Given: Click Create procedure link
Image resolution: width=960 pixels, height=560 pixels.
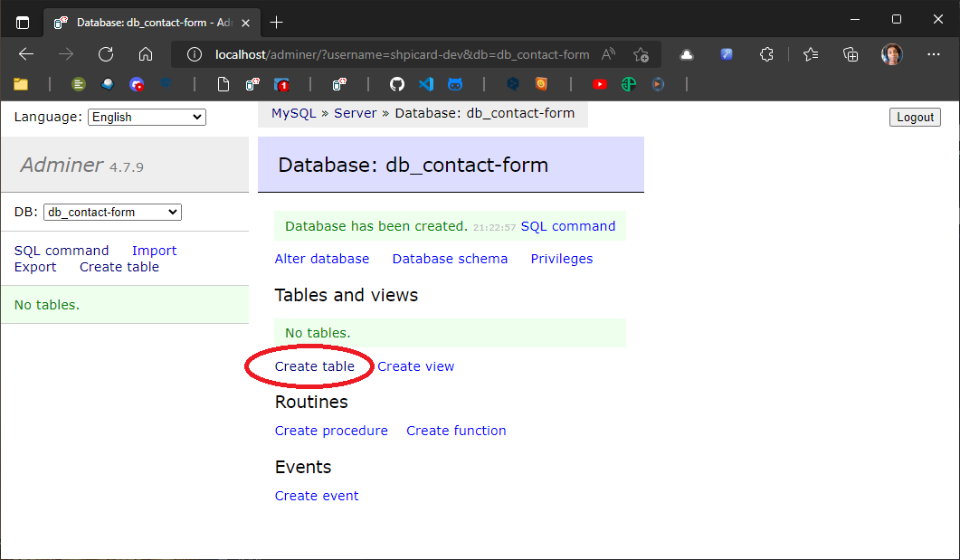Looking at the screenshot, I should click(331, 431).
